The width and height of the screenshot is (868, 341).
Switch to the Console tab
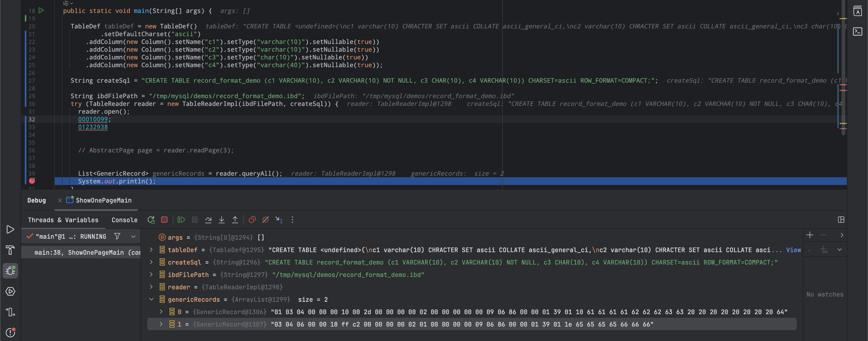(124, 220)
